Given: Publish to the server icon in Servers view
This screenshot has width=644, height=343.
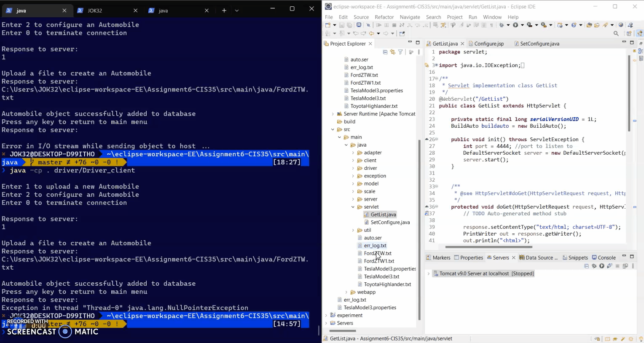Looking at the screenshot, I should (625, 266).
